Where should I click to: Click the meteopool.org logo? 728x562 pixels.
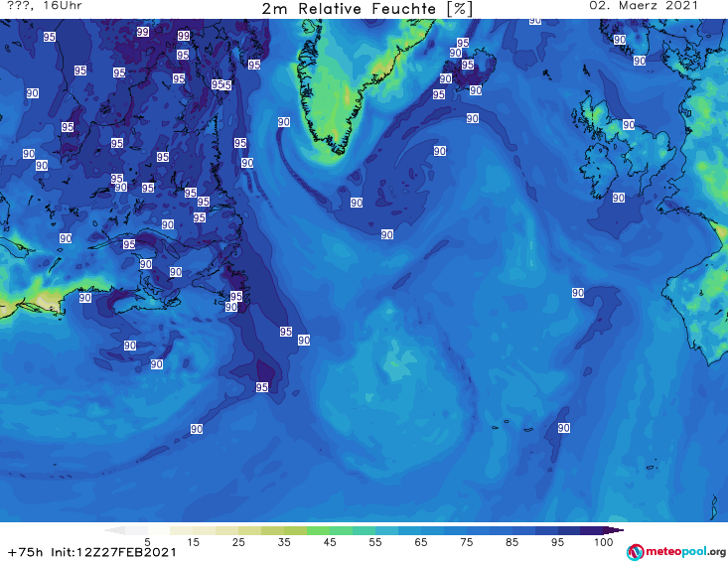point(676,552)
